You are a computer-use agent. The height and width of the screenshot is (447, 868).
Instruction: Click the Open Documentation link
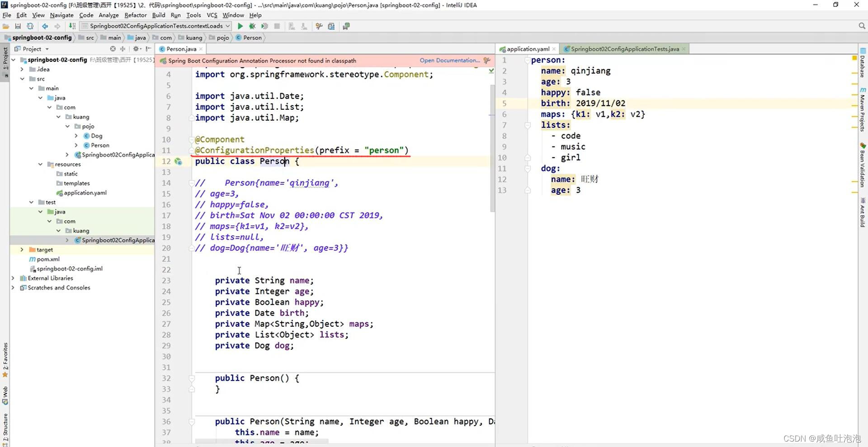pos(450,60)
